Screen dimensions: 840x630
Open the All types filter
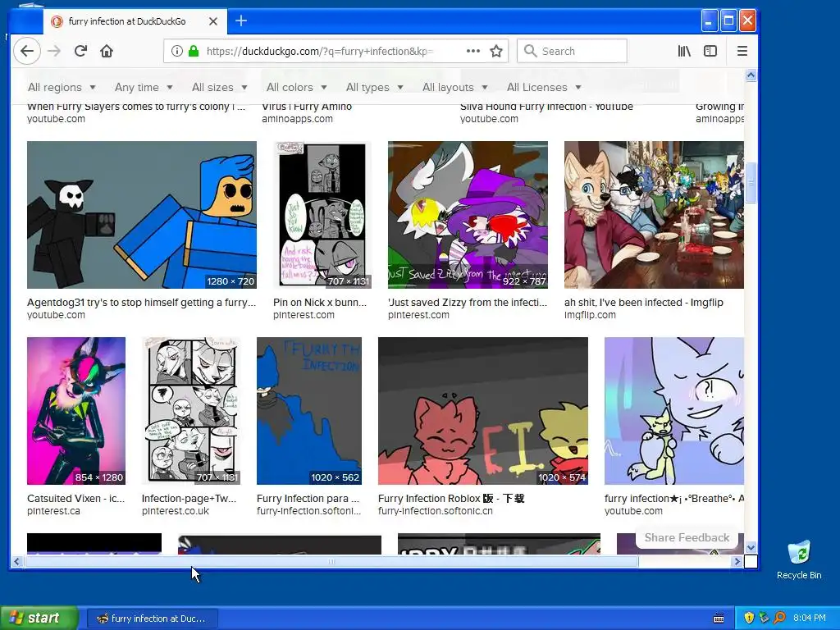pos(374,87)
